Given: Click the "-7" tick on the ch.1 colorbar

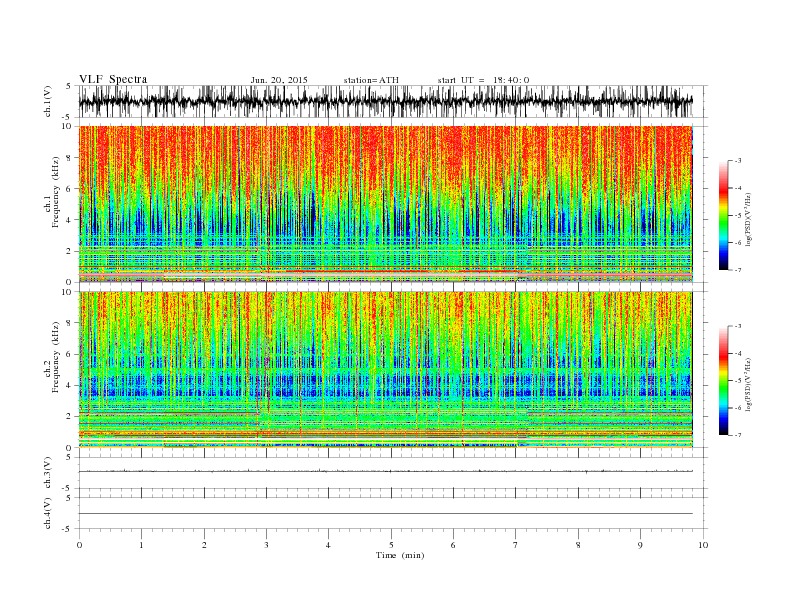Looking at the screenshot, I should click(x=738, y=270).
